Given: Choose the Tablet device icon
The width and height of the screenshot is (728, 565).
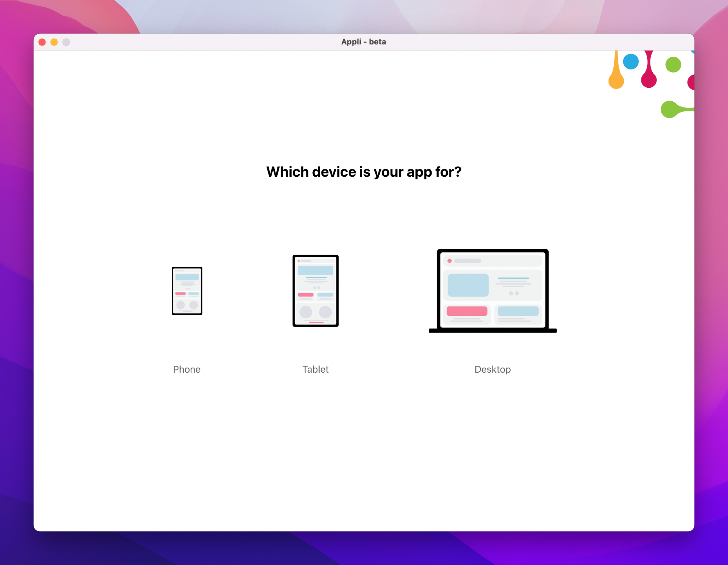Looking at the screenshot, I should pos(316,291).
